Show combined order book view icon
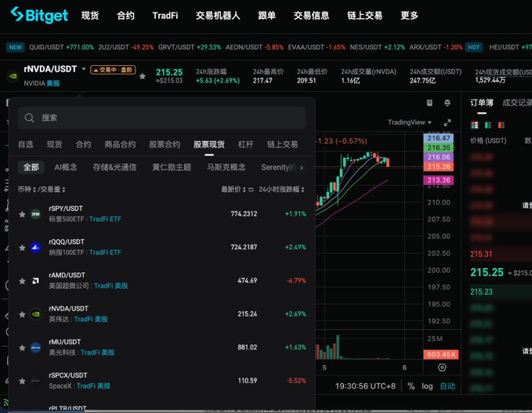532x413 pixels. [x=475, y=125]
